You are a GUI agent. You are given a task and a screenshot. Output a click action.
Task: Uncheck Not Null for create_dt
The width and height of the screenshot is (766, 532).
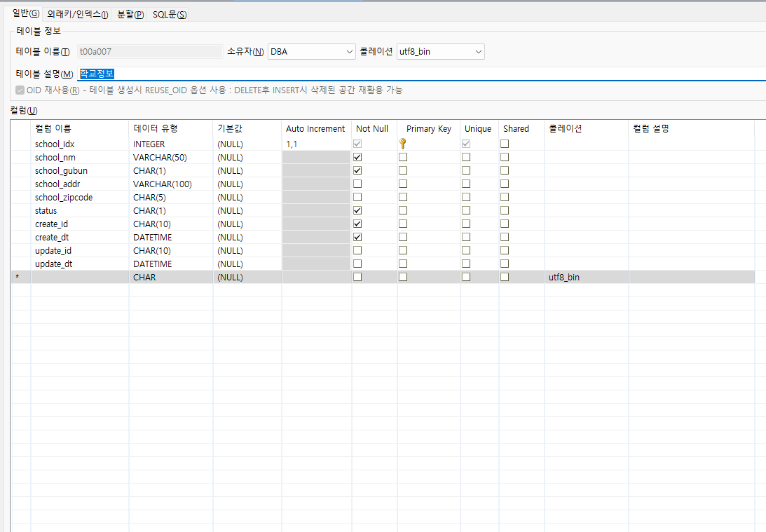coord(357,238)
